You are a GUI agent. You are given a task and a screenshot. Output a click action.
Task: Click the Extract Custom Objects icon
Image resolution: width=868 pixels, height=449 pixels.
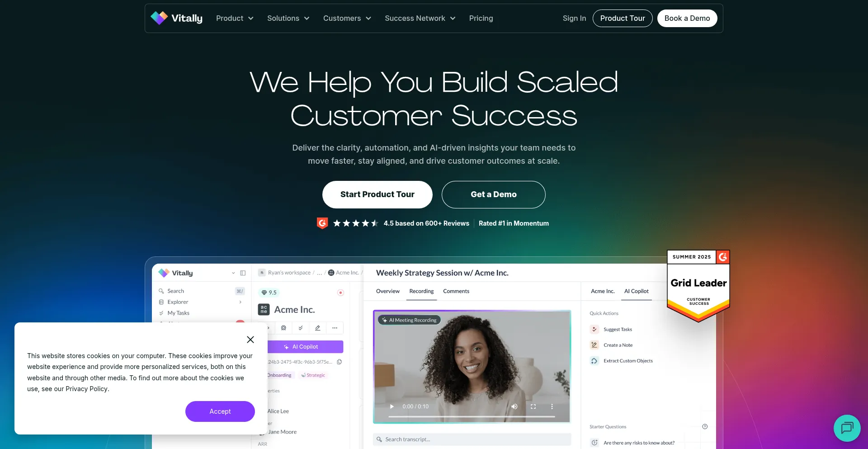594,361
